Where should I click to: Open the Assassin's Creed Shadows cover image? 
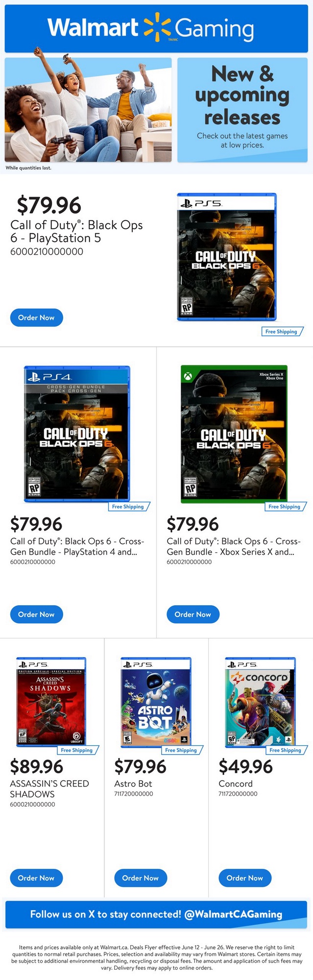[51, 701]
